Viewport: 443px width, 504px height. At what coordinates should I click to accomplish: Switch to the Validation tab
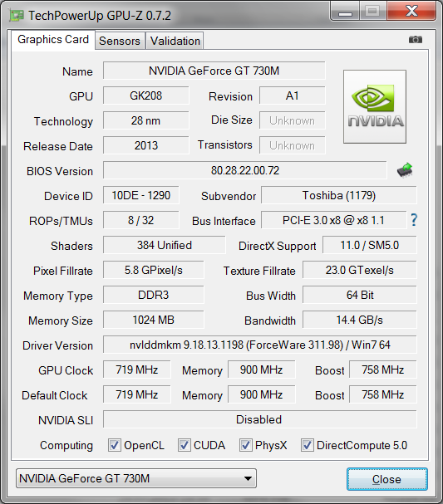pyautogui.click(x=175, y=41)
